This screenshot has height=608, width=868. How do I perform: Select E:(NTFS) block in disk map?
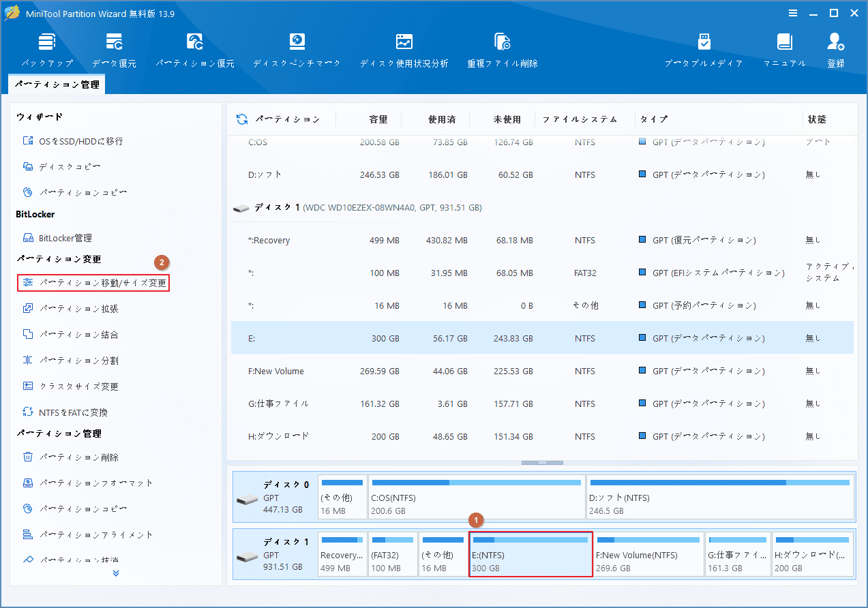pos(530,555)
